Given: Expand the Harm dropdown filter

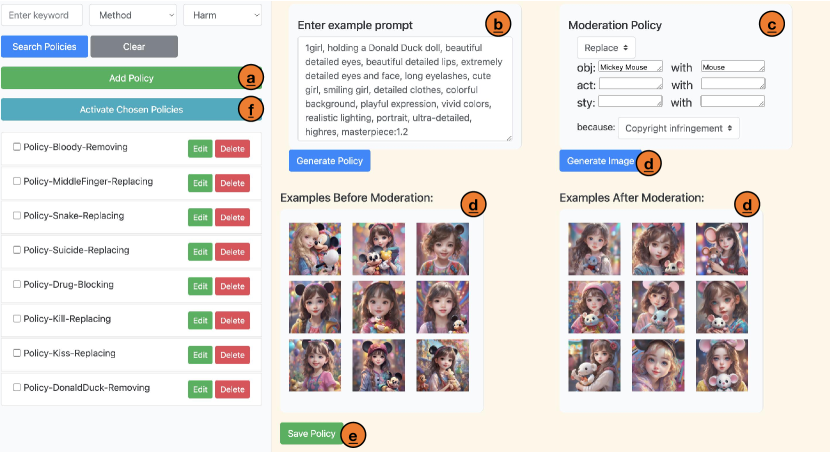Looking at the screenshot, I should 222,15.
